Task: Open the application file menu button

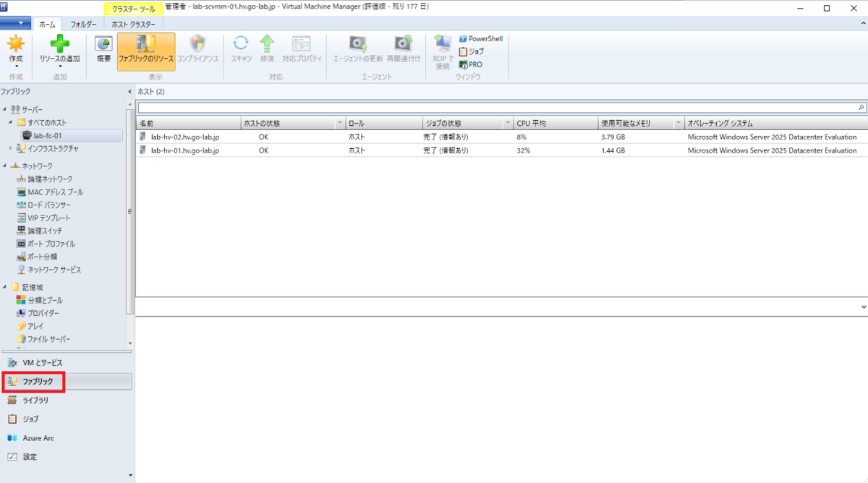Action: (x=15, y=23)
